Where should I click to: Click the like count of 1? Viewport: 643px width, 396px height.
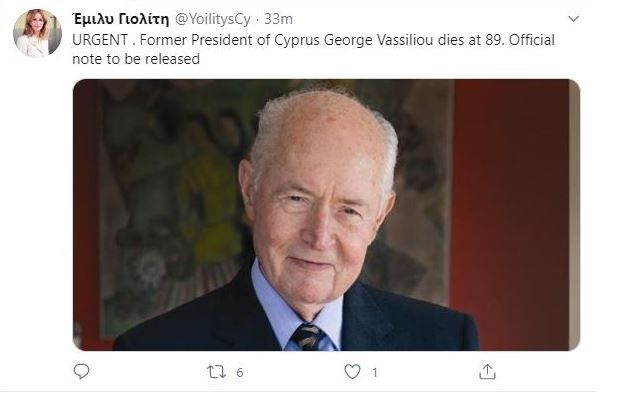point(374,373)
